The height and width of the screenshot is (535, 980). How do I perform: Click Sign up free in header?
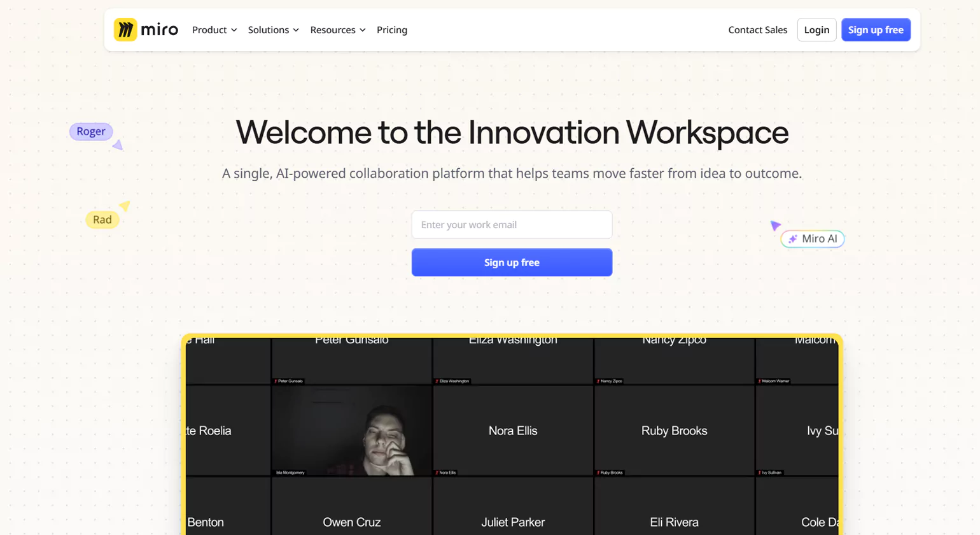coord(876,30)
